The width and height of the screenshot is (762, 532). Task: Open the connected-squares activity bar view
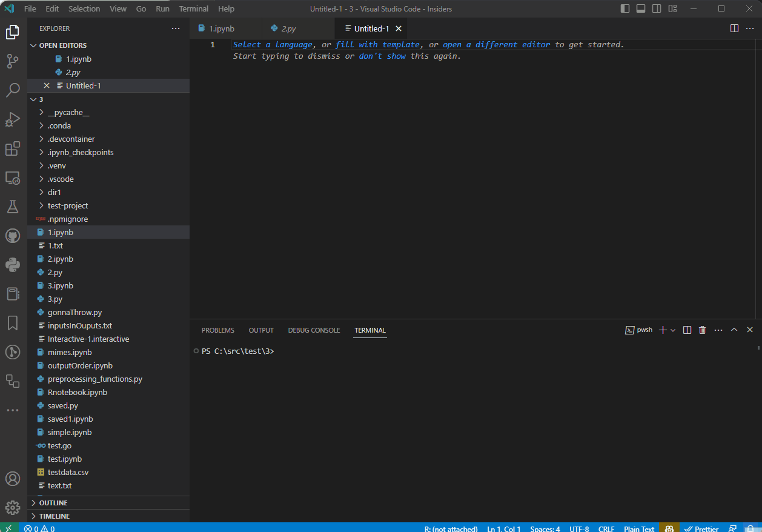coord(13,381)
